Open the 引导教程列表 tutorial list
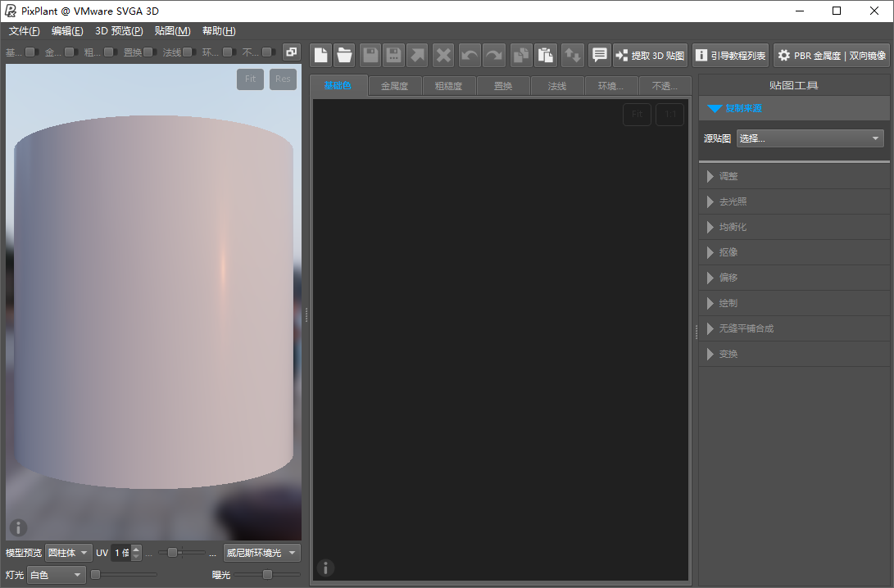Viewport: 894px width, 588px height. [x=731, y=55]
